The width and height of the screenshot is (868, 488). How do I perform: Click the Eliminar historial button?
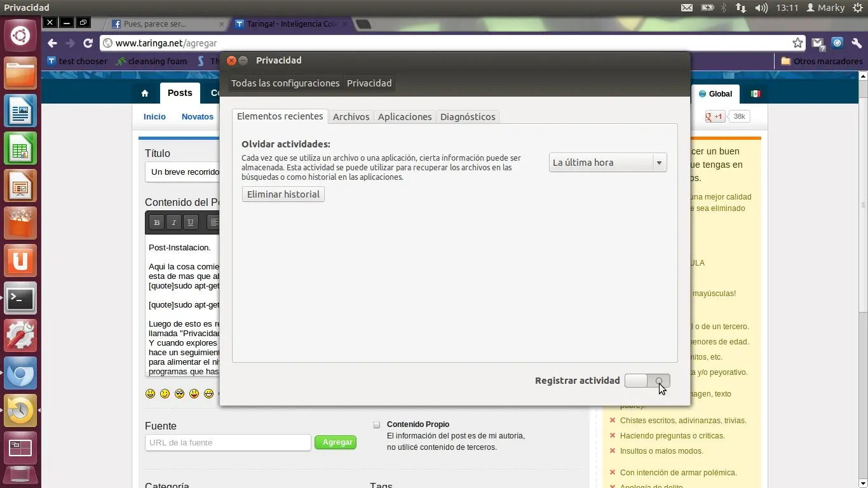(x=283, y=194)
